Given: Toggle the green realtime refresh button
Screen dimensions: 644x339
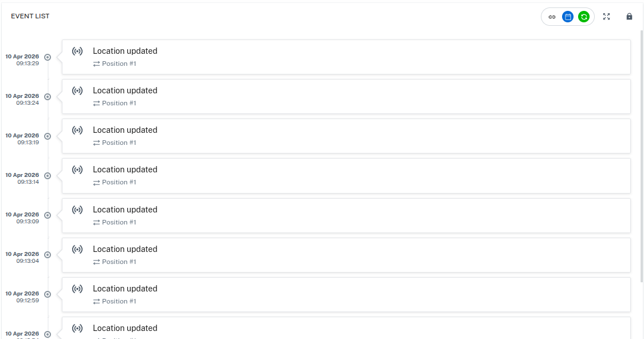Looking at the screenshot, I should [584, 17].
